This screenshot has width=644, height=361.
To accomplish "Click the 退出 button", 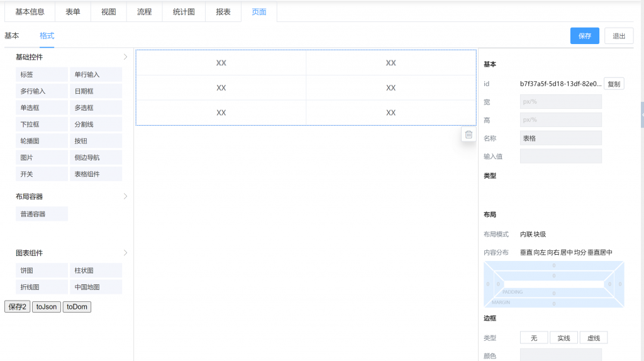I will 619,36.
